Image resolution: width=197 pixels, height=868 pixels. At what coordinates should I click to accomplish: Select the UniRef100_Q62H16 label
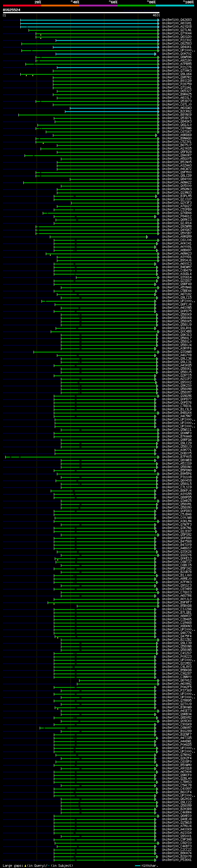(177, 799)
